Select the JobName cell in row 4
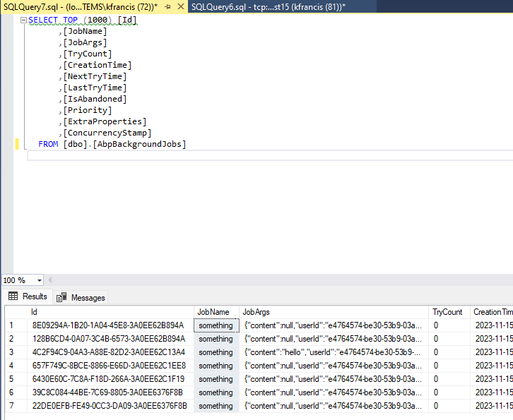This screenshot has width=513, height=420. pyautogui.click(x=216, y=366)
